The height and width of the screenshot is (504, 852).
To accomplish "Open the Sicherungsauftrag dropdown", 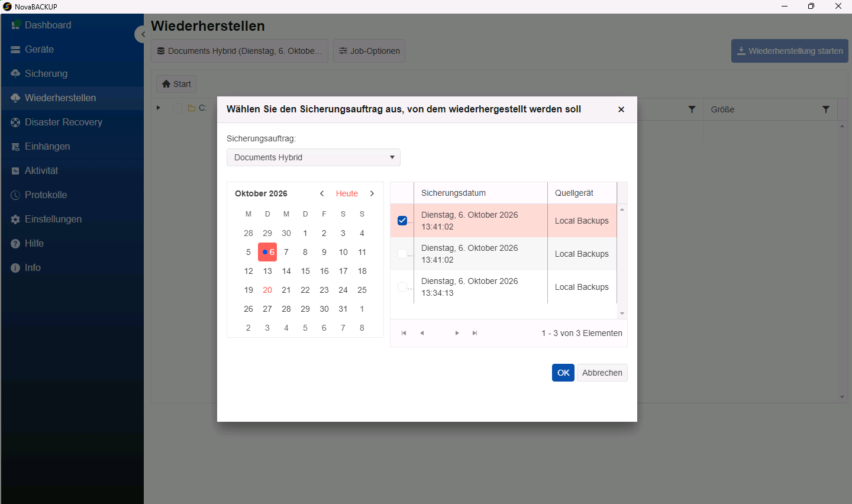I will [x=314, y=157].
